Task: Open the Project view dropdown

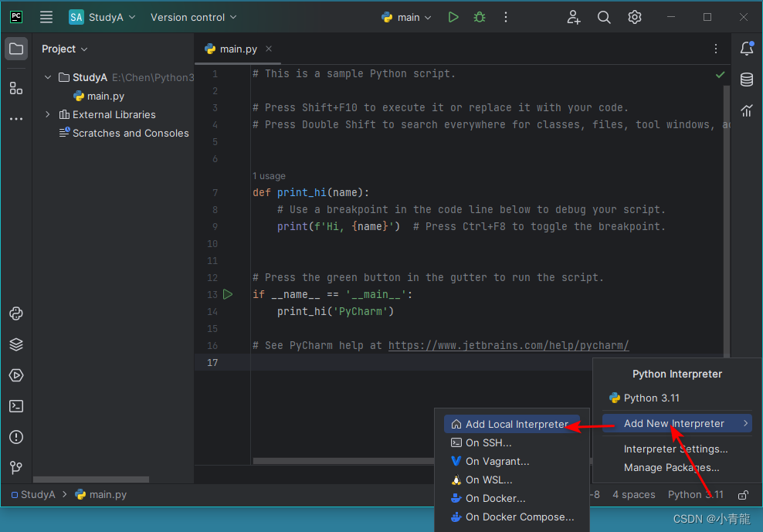Action: pos(64,49)
